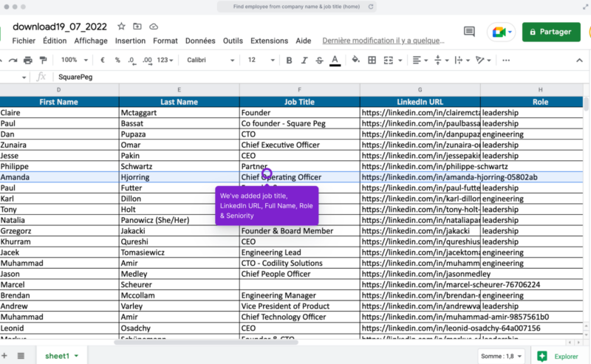Click the Job Title header cell

(300, 102)
